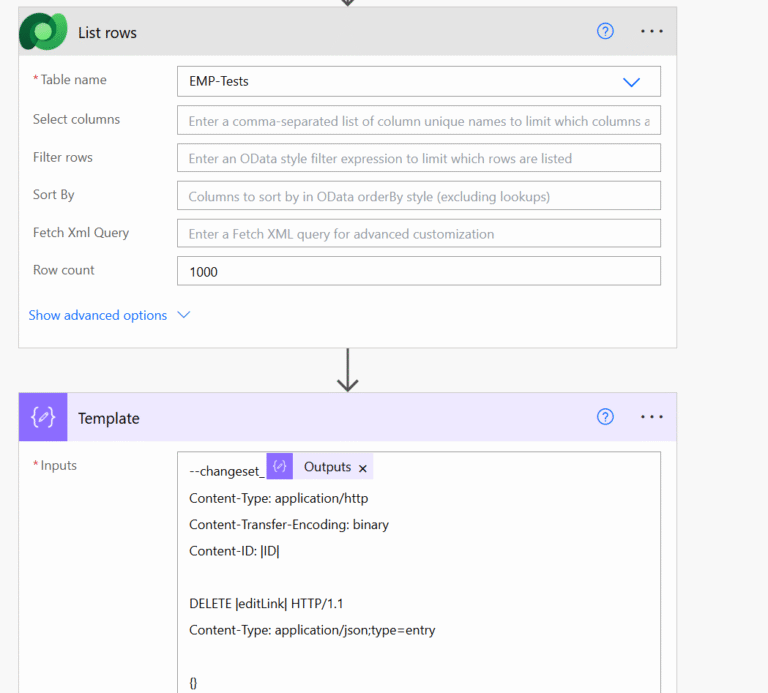Image resolution: width=768 pixels, height=693 pixels.
Task: Click the Fetch Xml Query input field
Action: click(418, 233)
